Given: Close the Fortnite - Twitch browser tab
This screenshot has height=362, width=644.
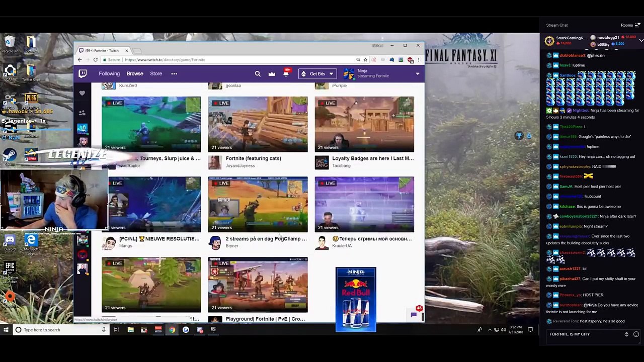Looking at the screenshot, I should [x=126, y=51].
